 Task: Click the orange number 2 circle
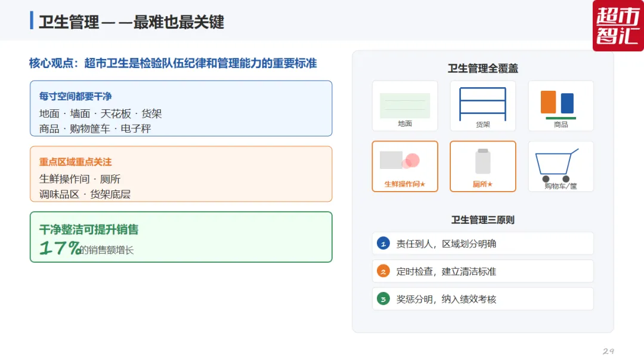[383, 271]
